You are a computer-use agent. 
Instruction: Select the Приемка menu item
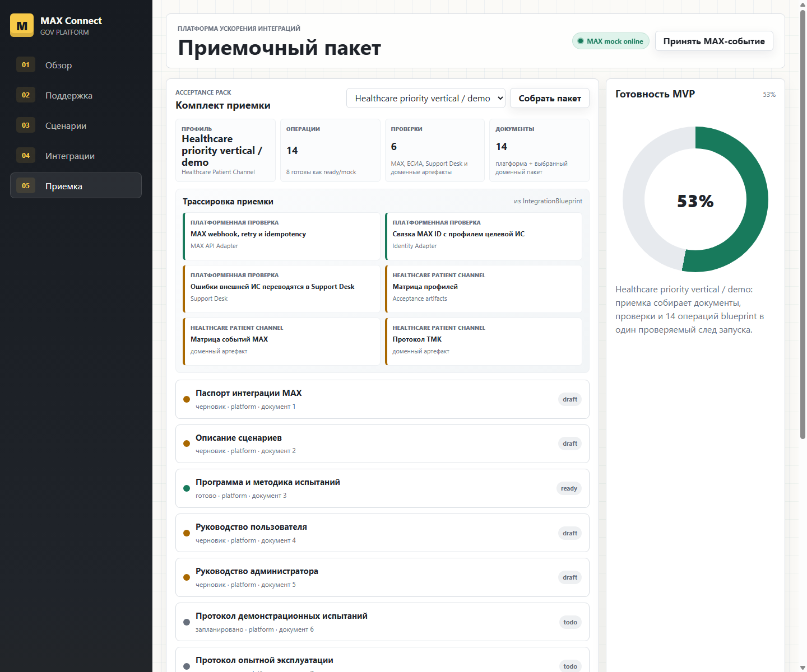76,185
